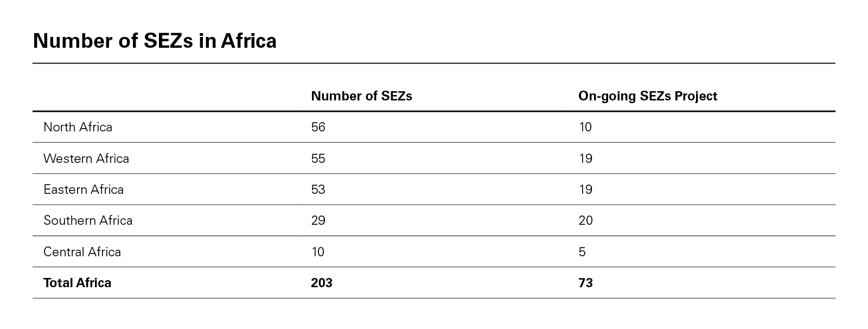The image size is (868, 329).
Task: Select the Western Africa row label
Action: 86,159
